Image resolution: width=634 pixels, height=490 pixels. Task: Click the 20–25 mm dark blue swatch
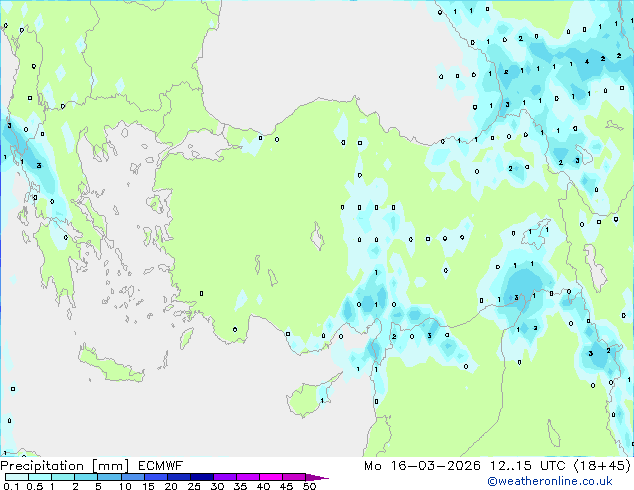coord(178,477)
